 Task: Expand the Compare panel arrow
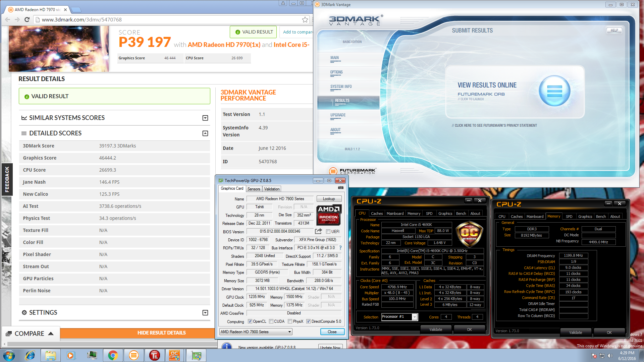51,334
